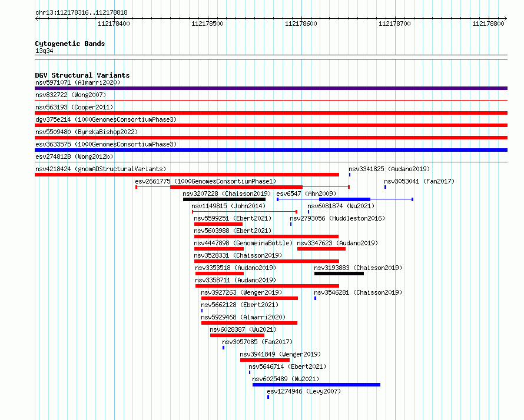Click ruler position 112178700
This screenshot has width=524, height=420.
coord(394,24)
